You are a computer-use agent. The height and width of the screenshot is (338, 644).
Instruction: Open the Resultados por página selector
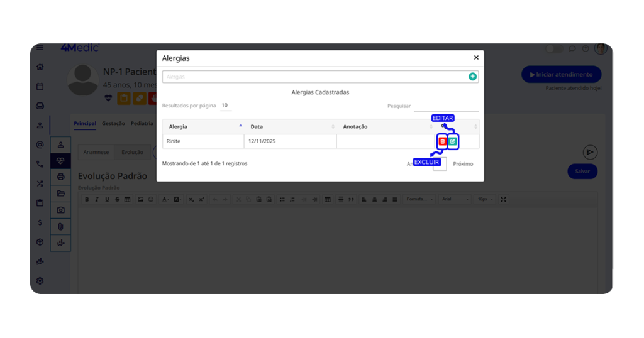[x=225, y=106]
